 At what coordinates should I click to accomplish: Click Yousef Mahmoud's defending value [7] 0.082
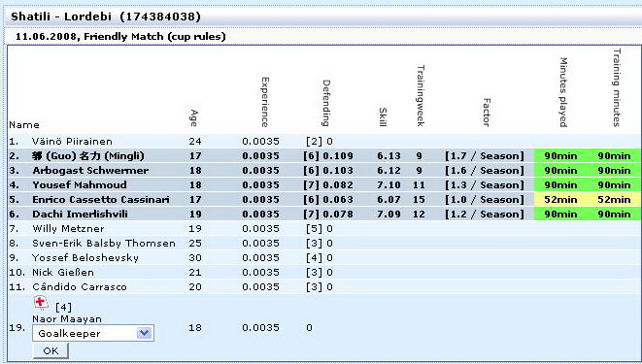(328, 184)
